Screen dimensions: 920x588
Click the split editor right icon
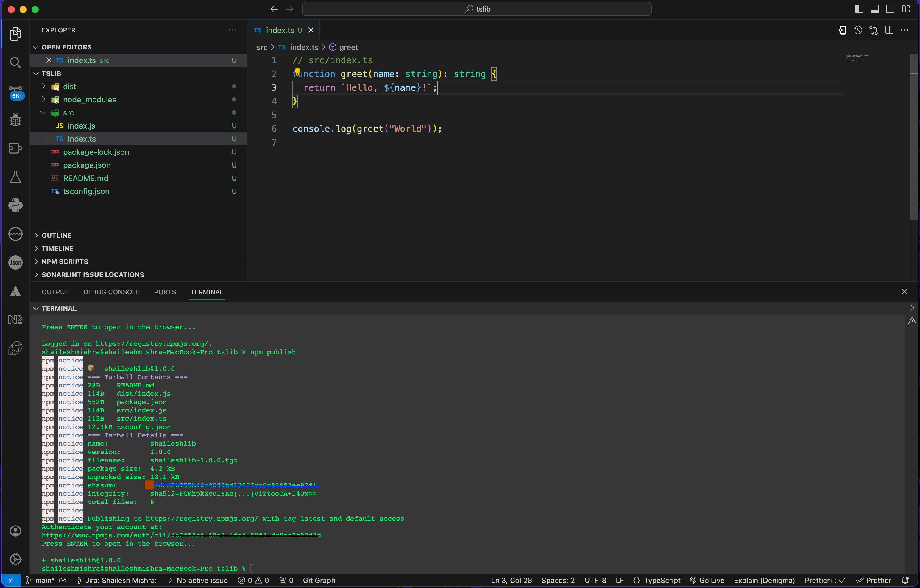tap(889, 30)
